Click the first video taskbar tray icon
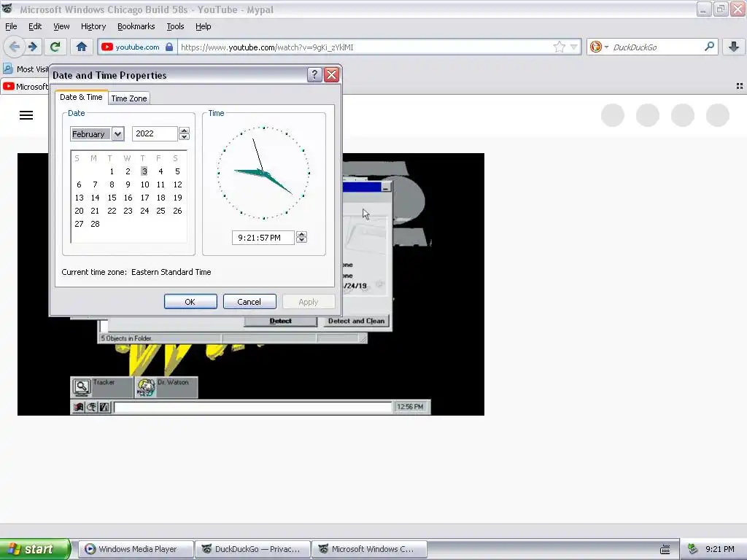 [79, 407]
